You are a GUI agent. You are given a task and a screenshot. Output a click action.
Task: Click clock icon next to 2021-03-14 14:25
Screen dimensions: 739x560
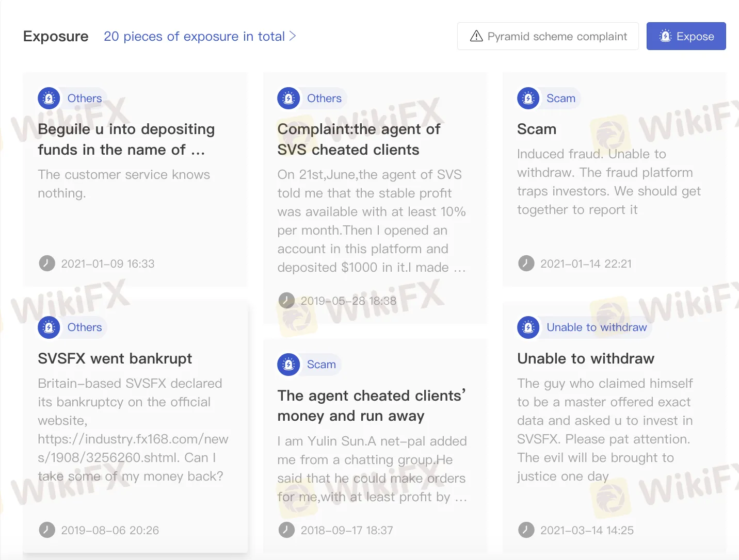pos(526,530)
